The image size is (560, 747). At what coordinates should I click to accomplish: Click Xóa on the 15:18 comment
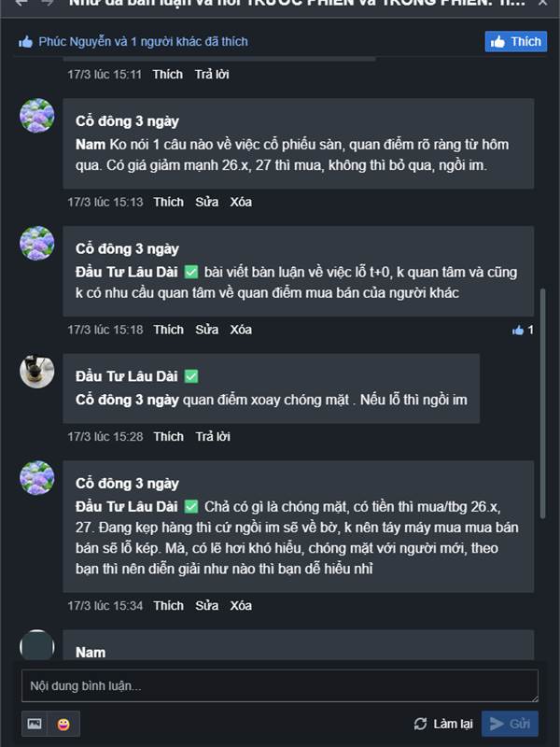pos(241,330)
